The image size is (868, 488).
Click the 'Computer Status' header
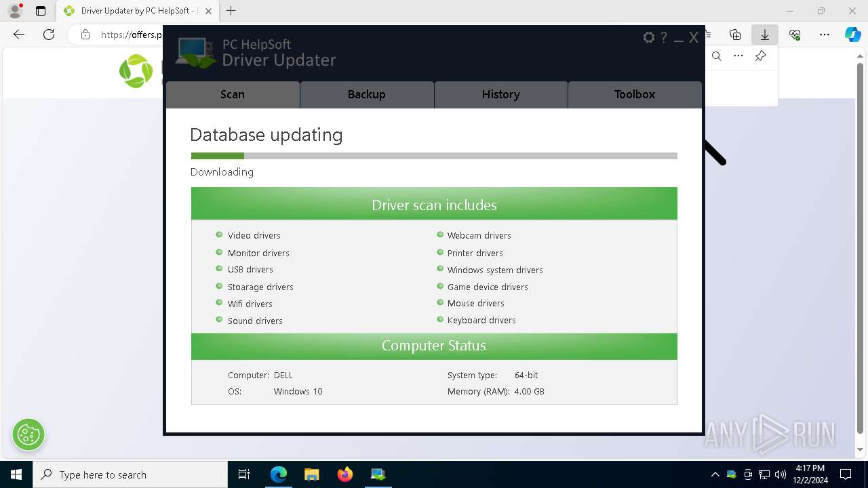pos(434,346)
